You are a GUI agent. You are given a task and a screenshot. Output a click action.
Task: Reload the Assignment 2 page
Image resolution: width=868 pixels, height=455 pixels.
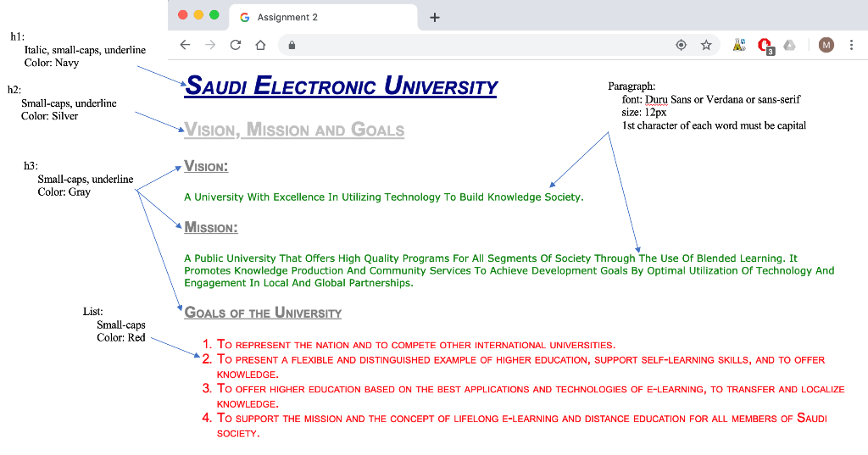click(236, 45)
